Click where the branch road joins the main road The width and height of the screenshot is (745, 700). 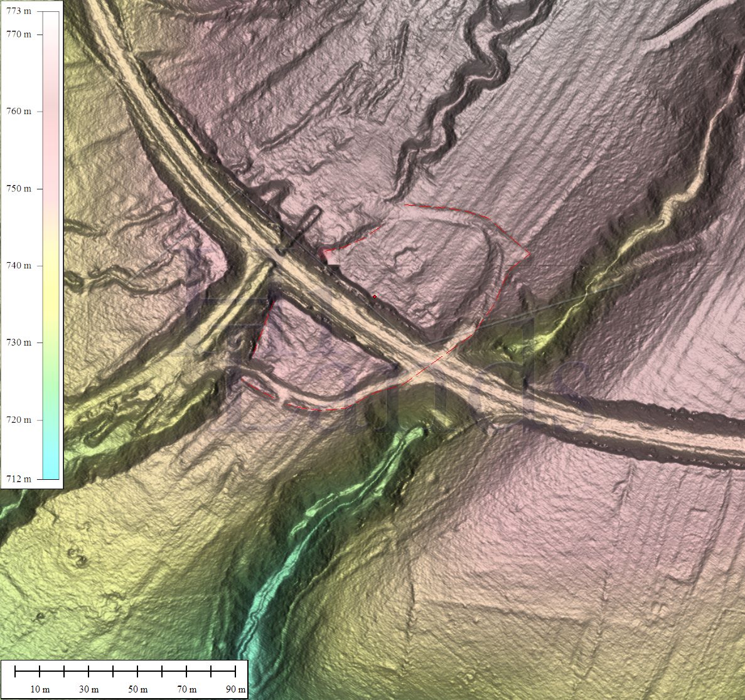click(x=271, y=267)
